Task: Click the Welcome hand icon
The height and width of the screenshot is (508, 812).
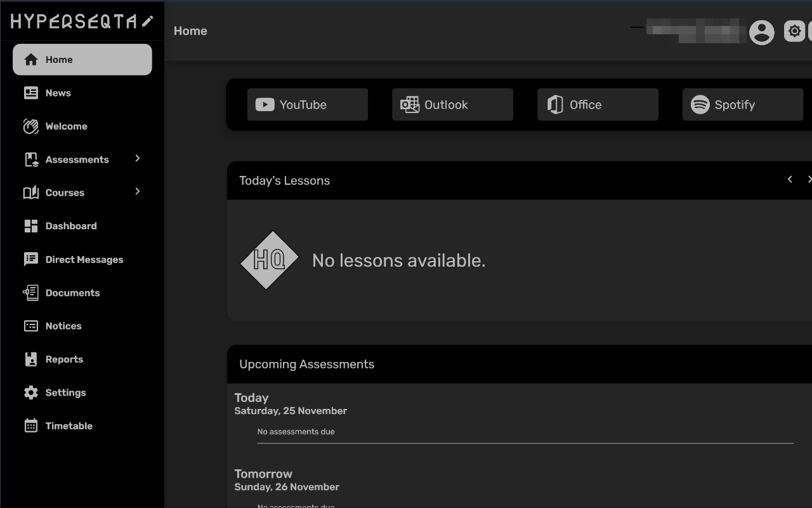Action: (x=30, y=126)
